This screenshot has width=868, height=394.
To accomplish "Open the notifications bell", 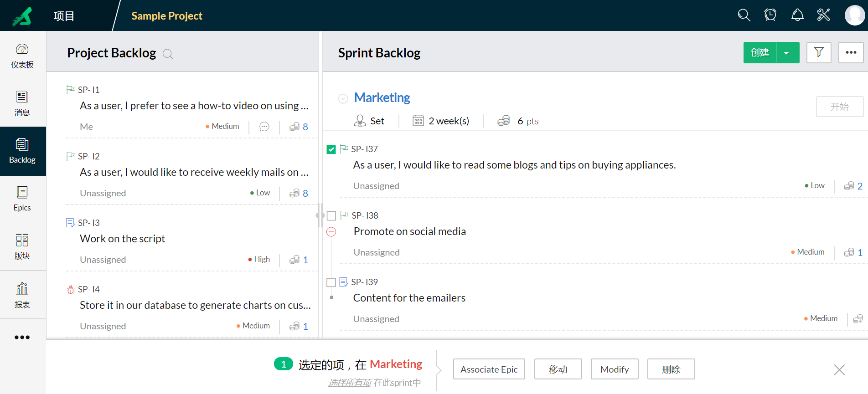I will point(797,15).
